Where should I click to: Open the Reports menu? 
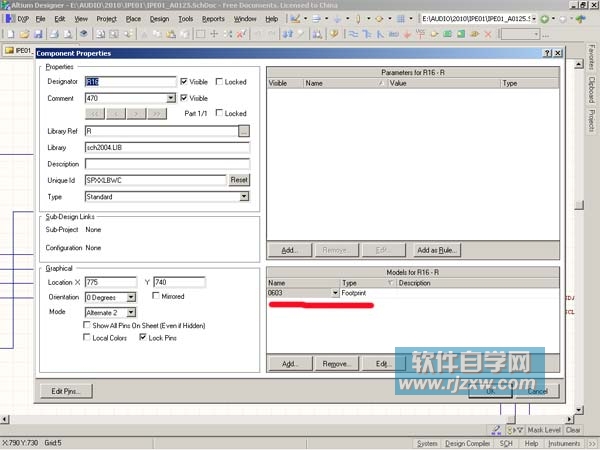(213, 19)
